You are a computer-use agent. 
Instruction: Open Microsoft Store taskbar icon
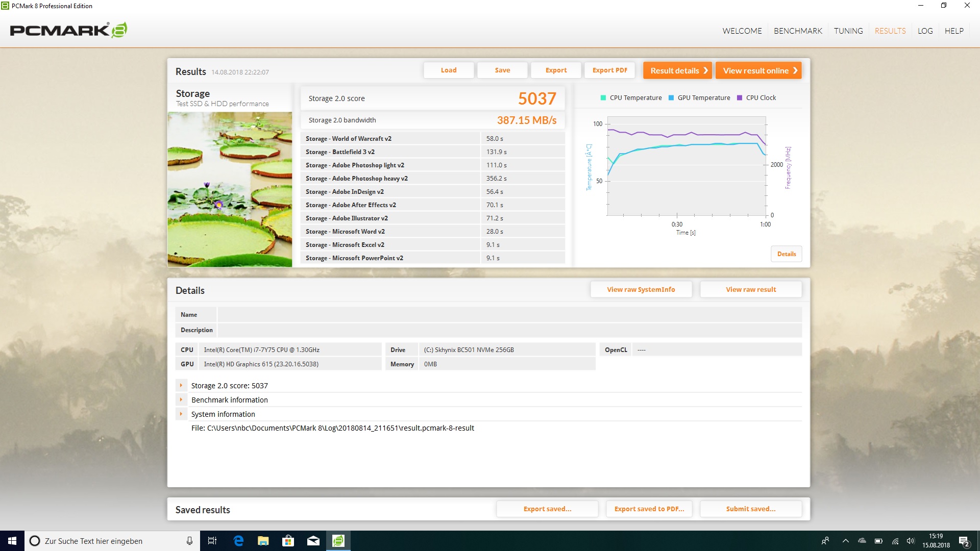pyautogui.click(x=288, y=541)
